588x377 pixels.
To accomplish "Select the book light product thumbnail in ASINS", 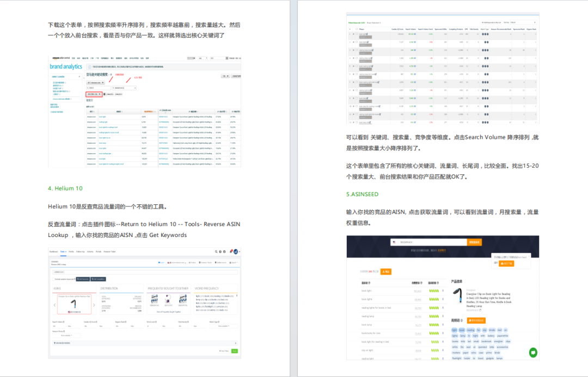I will (x=74, y=304).
